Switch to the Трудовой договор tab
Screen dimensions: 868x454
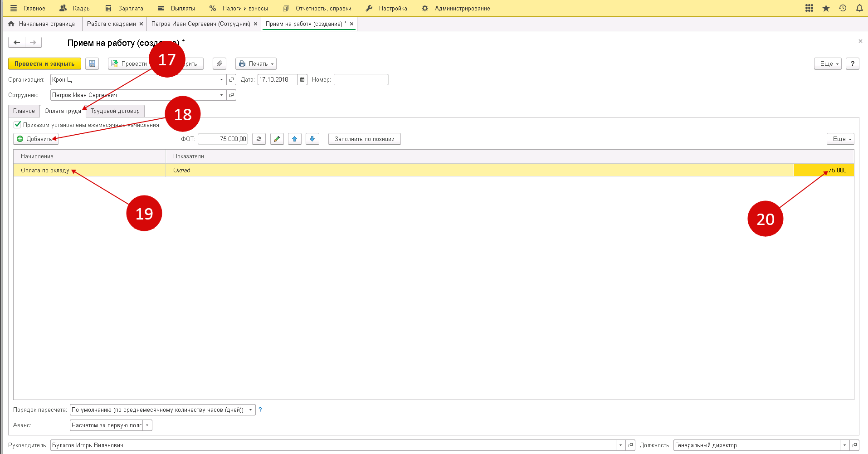click(115, 111)
